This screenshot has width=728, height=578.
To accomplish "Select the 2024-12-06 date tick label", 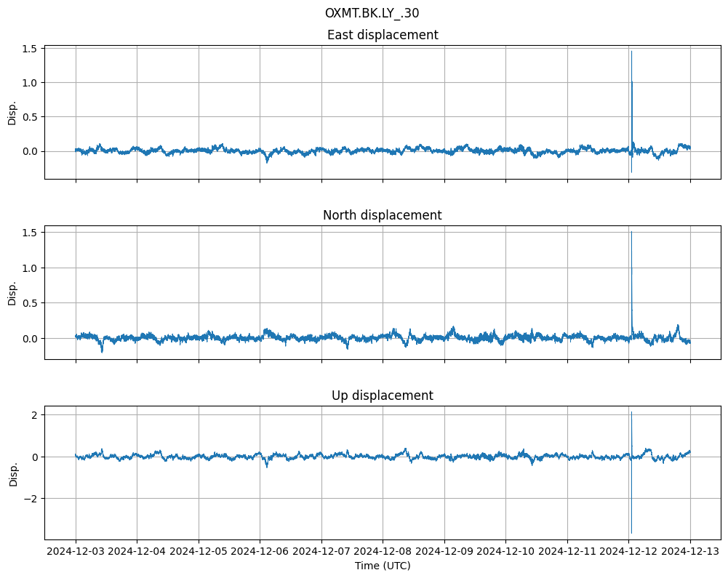I will (x=260, y=552).
